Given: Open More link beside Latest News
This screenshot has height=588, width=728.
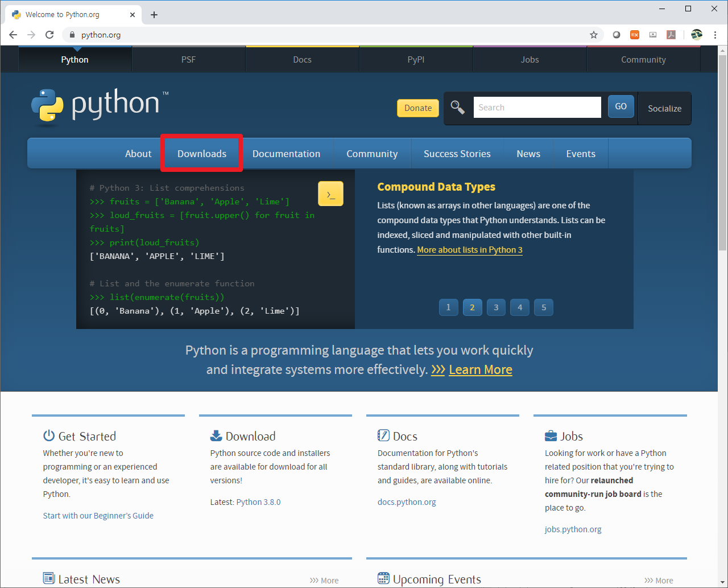Looking at the screenshot, I should point(324,581).
